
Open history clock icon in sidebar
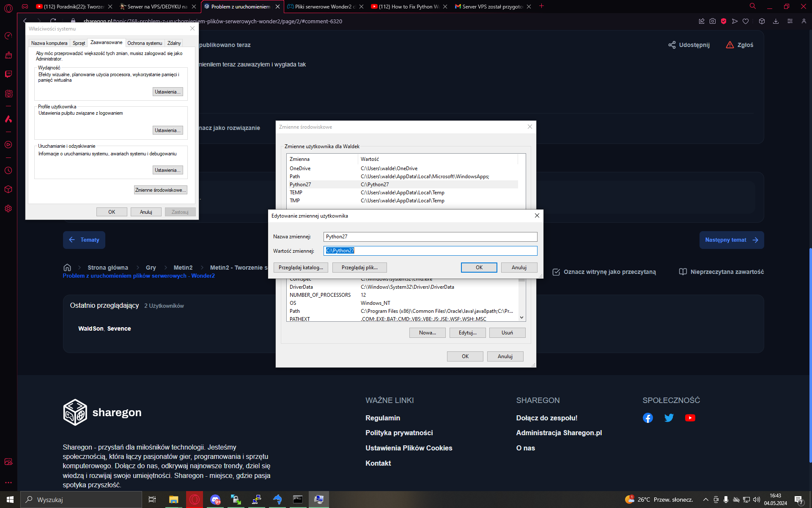point(8,171)
